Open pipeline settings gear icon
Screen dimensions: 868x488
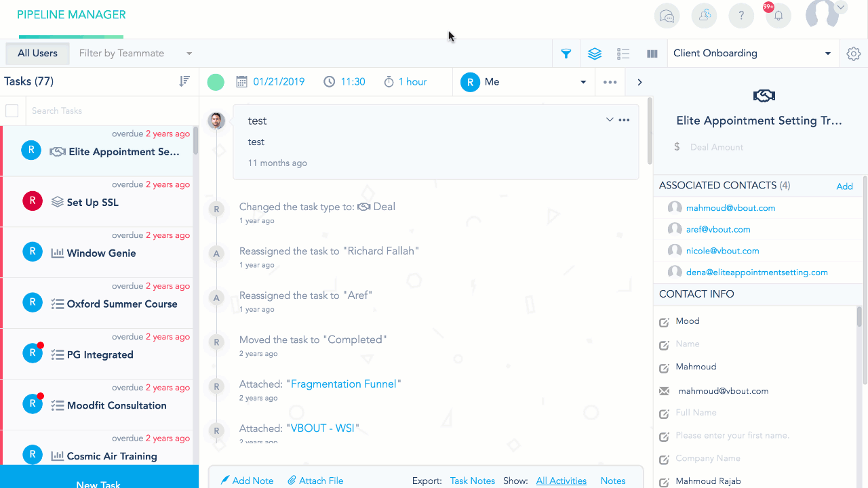[x=854, y=54]
